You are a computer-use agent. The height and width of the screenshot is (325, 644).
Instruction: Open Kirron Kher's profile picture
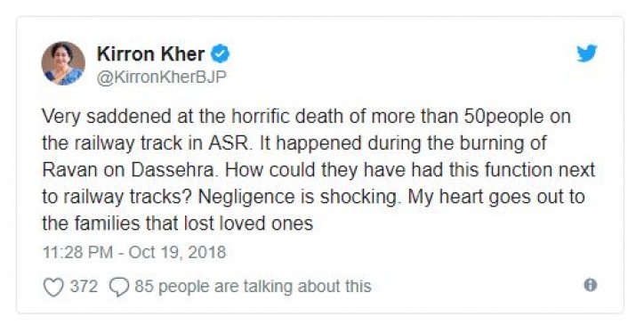63,63
